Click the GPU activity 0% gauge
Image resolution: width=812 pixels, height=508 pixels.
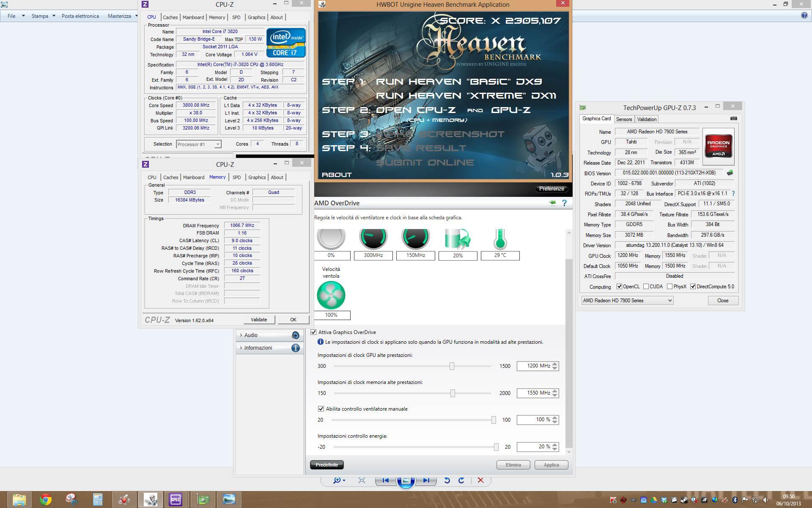point(331,238)
